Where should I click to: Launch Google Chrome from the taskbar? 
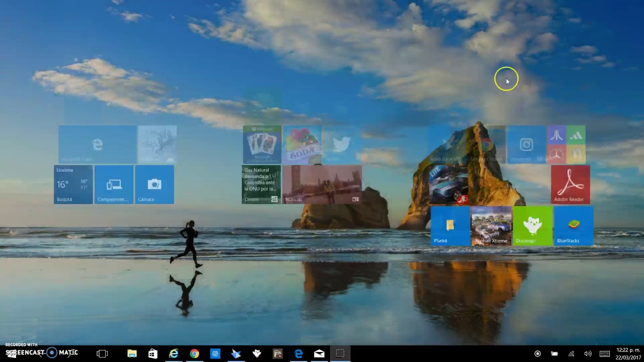[194, 353]
